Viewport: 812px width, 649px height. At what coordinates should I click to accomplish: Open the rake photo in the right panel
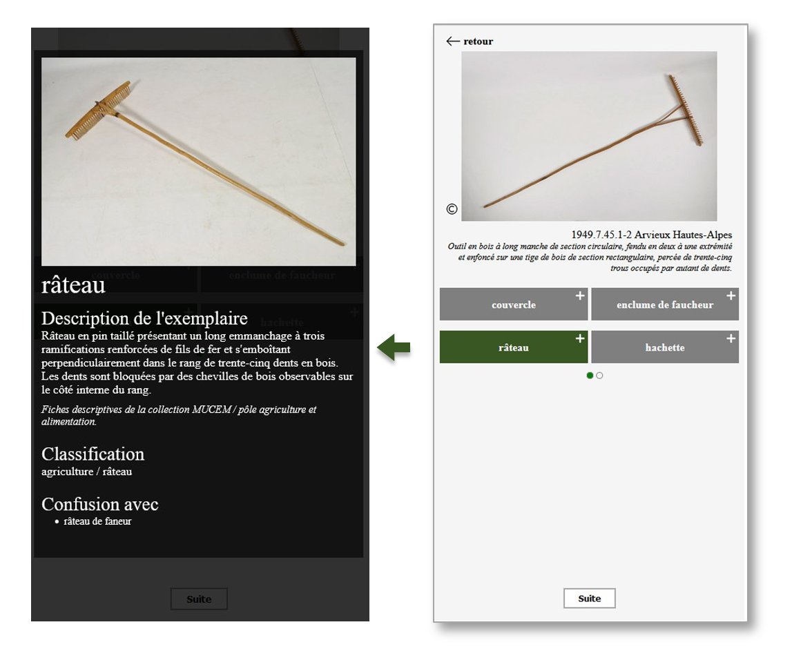(590, 136)
